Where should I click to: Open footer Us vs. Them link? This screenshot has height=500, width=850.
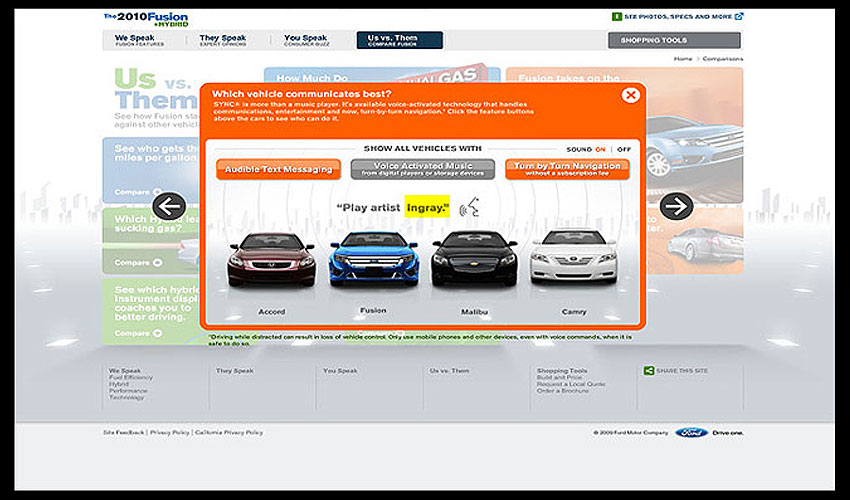tap(449, 371)
